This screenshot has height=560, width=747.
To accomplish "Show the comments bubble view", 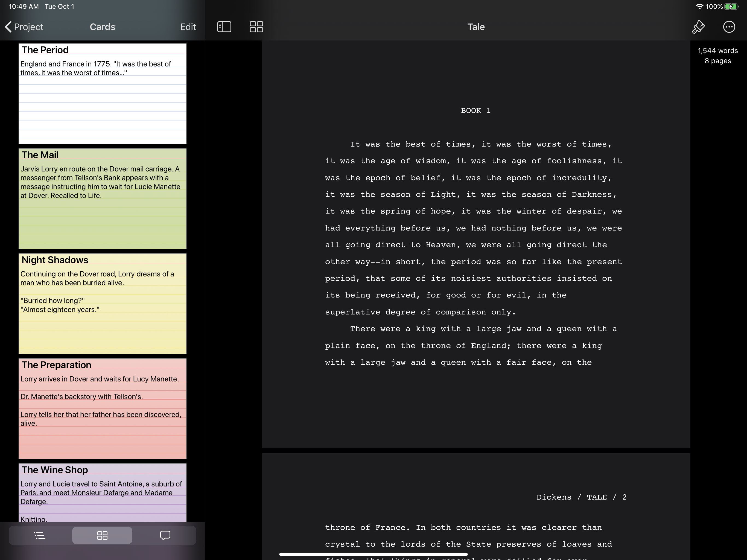I will pos(165,535).
